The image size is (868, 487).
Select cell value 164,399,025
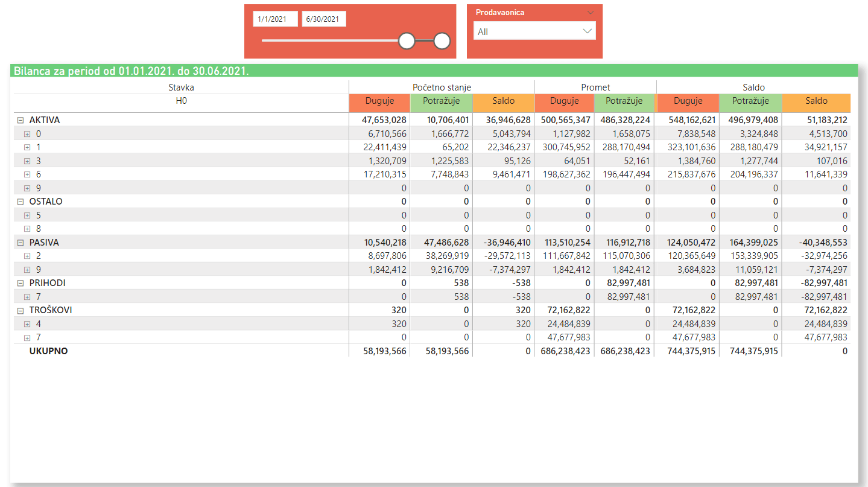click(x=753, y=243)
